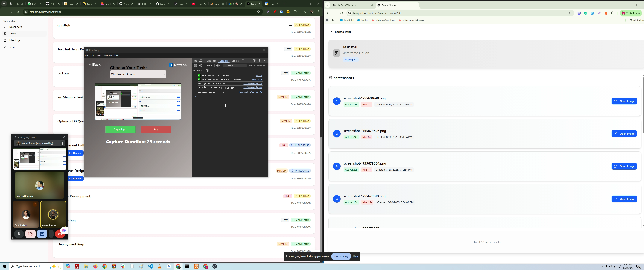Turn the camera on in the Meet popup
644x270 pixels.
coord(31,234)
